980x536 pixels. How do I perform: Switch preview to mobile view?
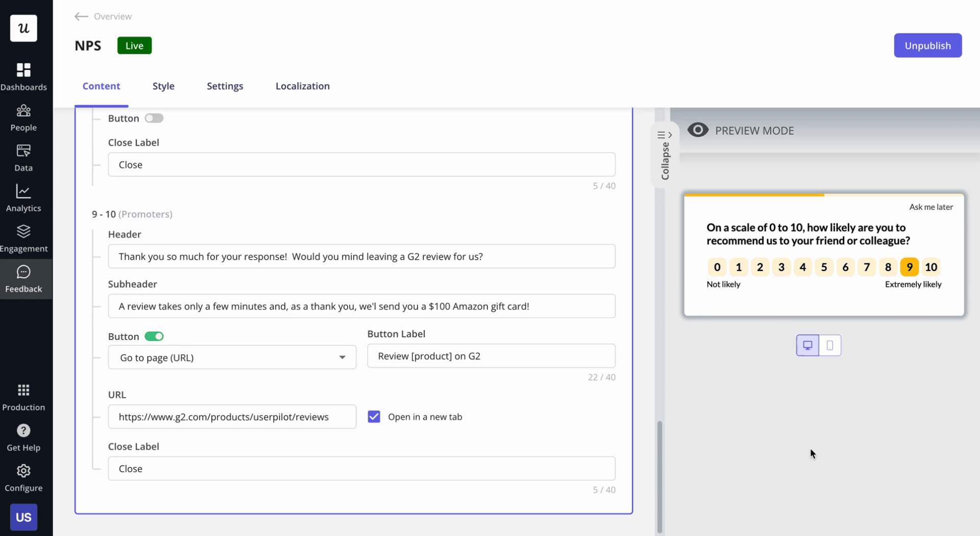click(x=829, y=345)
